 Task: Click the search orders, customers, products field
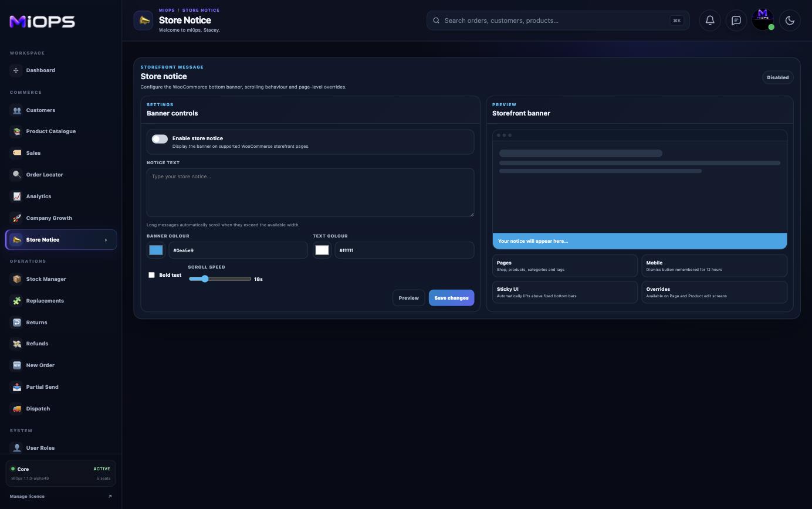558,21
